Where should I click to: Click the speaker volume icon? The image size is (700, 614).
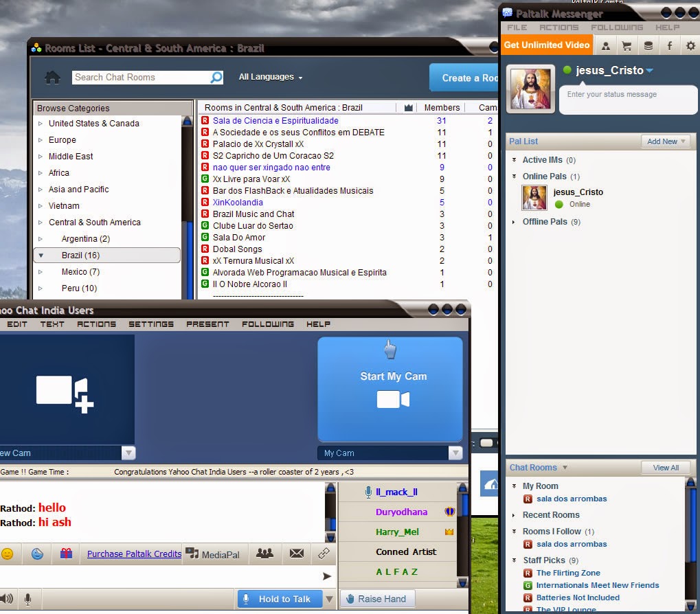click(7, 599)
